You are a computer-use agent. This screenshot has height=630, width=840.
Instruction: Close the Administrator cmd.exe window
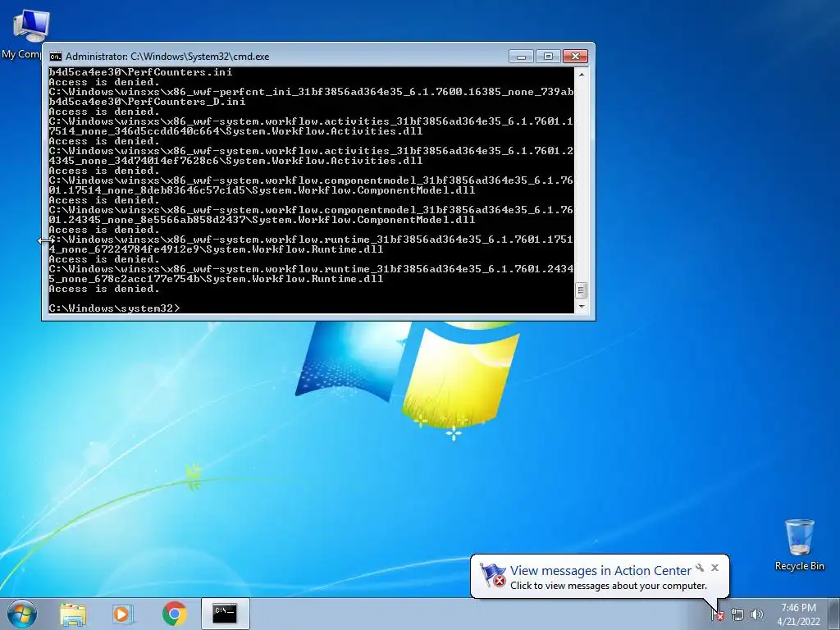click(575, 57)
